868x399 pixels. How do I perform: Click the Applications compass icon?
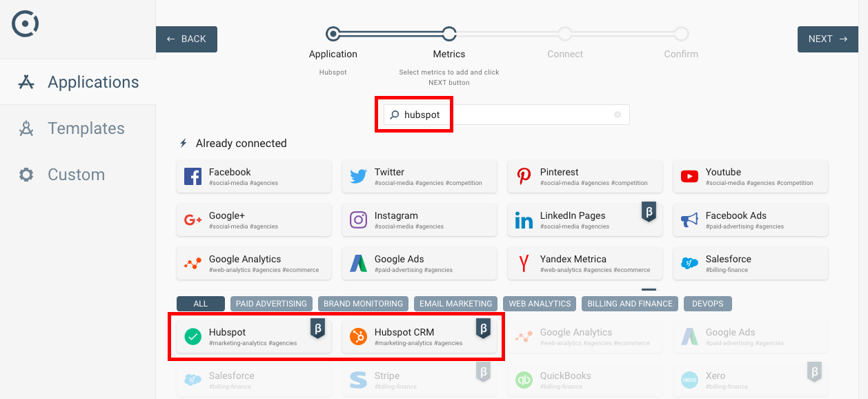[26, 82]
